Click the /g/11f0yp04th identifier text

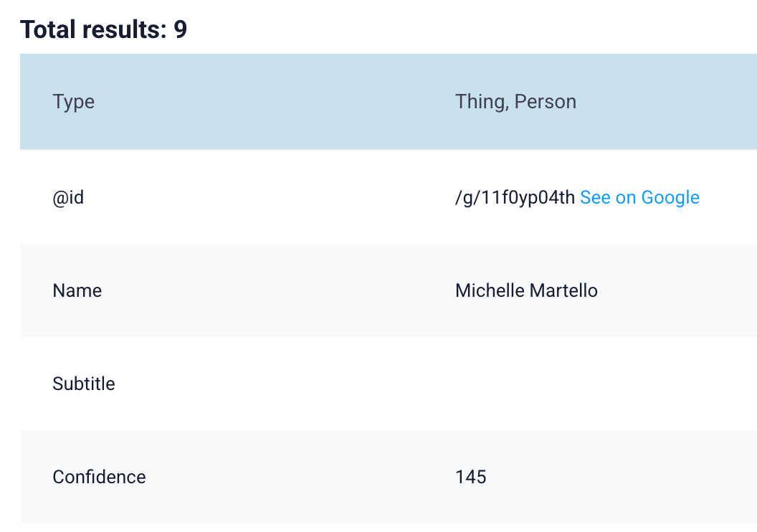coord(515,197)
